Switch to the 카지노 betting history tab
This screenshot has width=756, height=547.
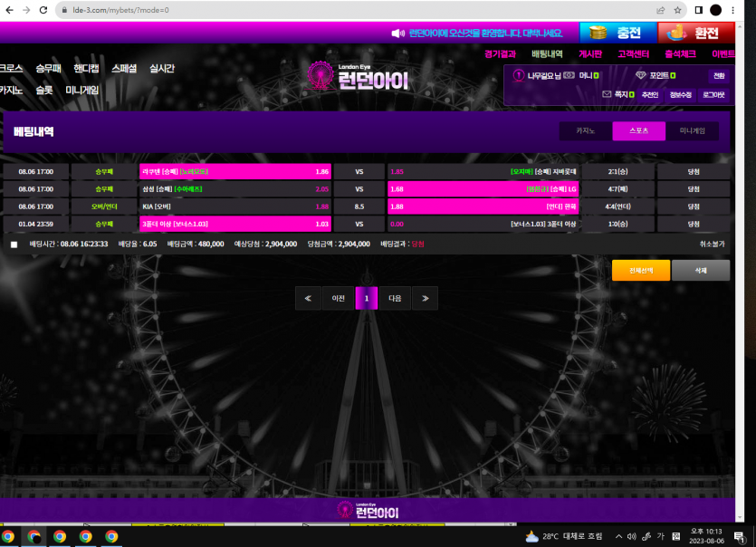(586, 131)
